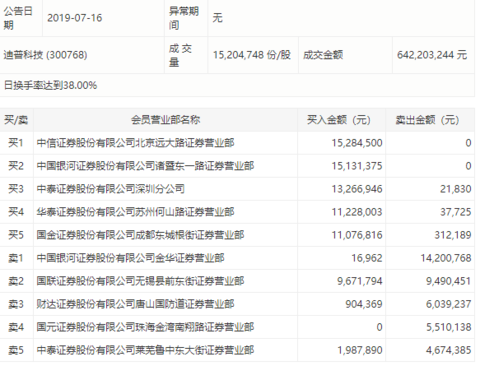This screenshot has height=366, width=480.
Task: Click the 买5 rank cell
Action: coord(16,235)
